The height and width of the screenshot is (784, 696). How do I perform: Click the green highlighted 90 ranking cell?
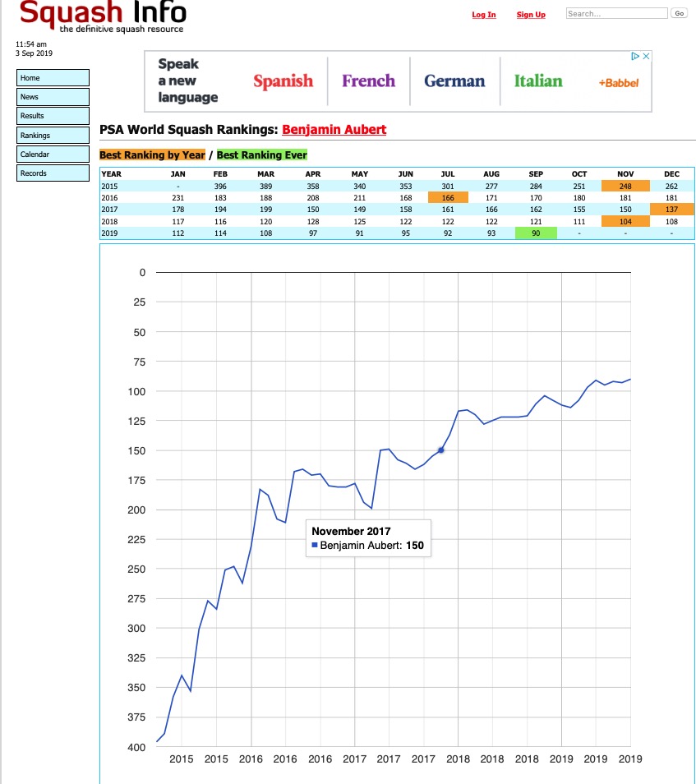[x=536, y=233]
